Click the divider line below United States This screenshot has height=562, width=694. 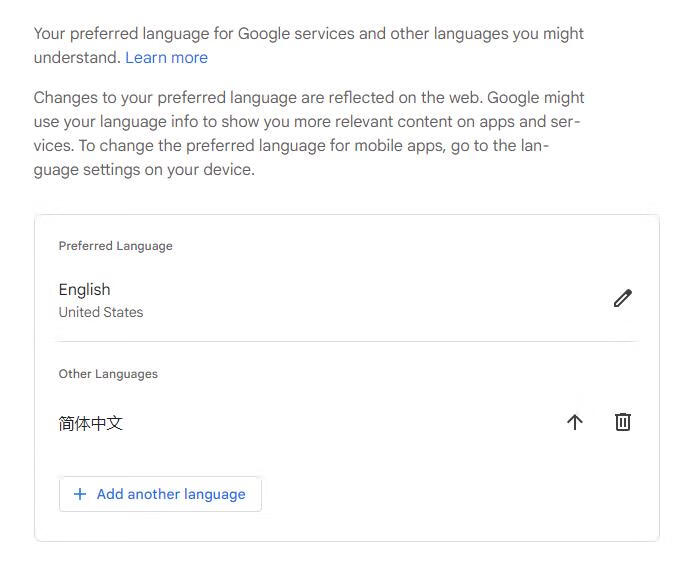coord(347,341)
